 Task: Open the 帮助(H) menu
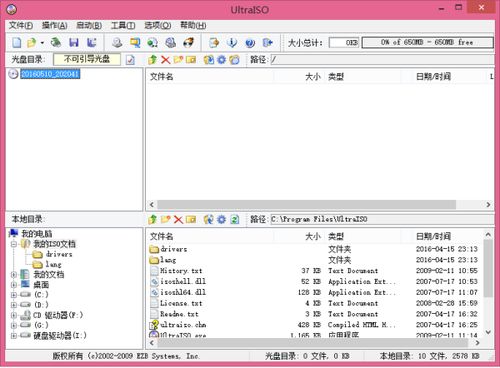pos(193,25)
